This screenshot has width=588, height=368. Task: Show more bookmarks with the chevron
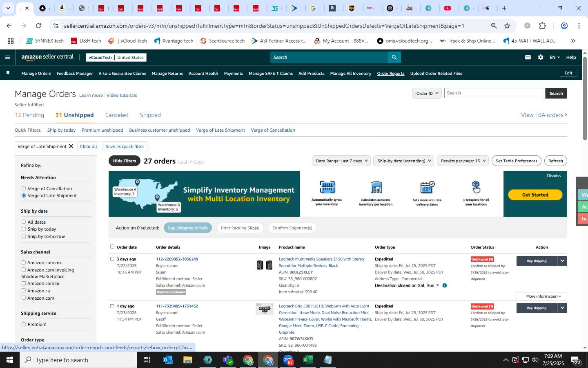[573, 41]
